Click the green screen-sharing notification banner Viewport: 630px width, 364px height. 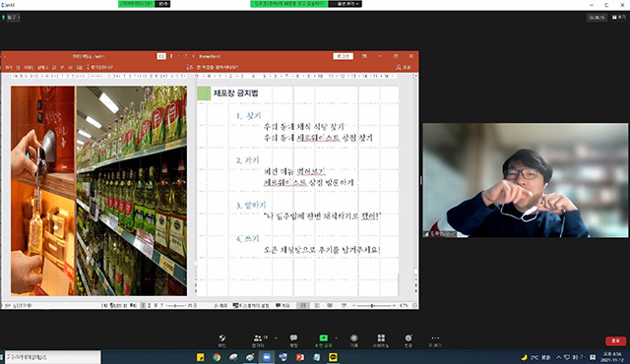click(x=289, y=4)
